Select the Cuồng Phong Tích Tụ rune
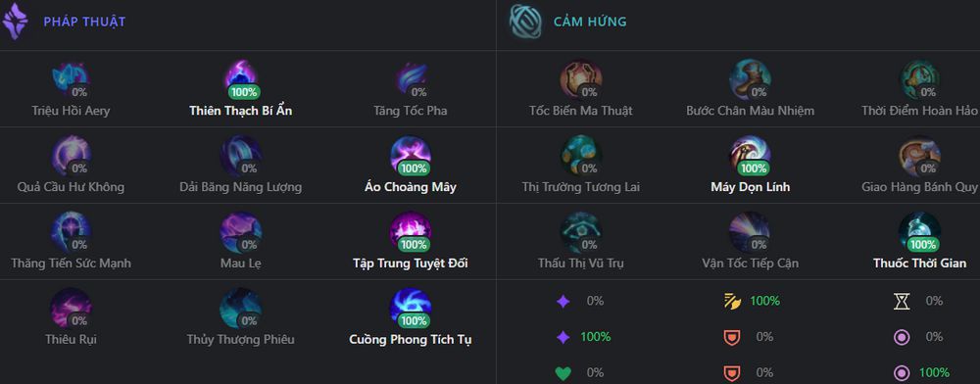980x384 pixels. tap(411, 308)
